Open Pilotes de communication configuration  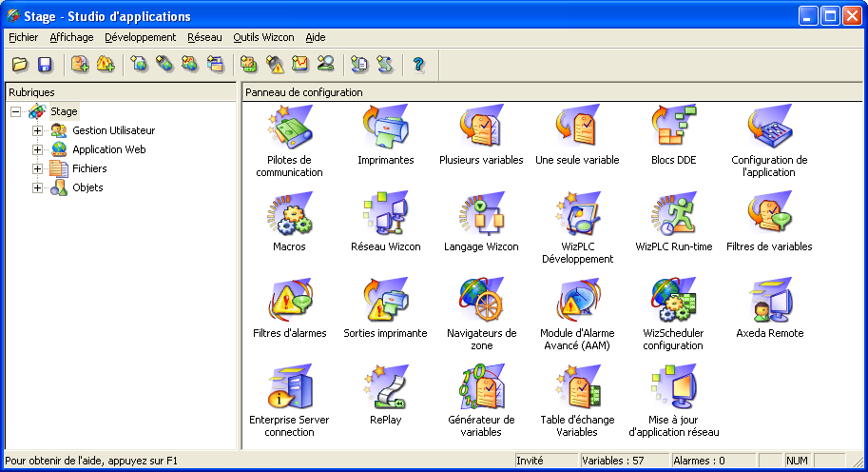[290, 128]
